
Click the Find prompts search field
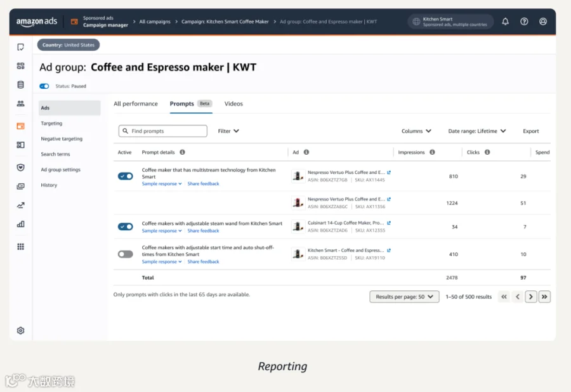click(163, 131)
